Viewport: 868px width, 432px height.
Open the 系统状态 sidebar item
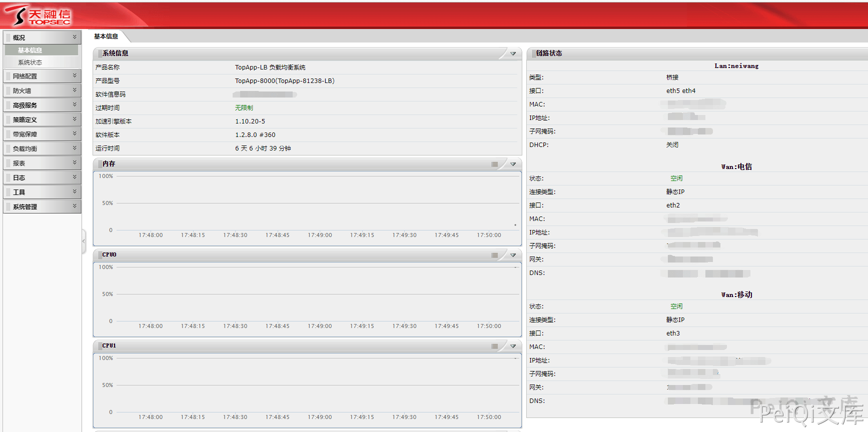30,62
